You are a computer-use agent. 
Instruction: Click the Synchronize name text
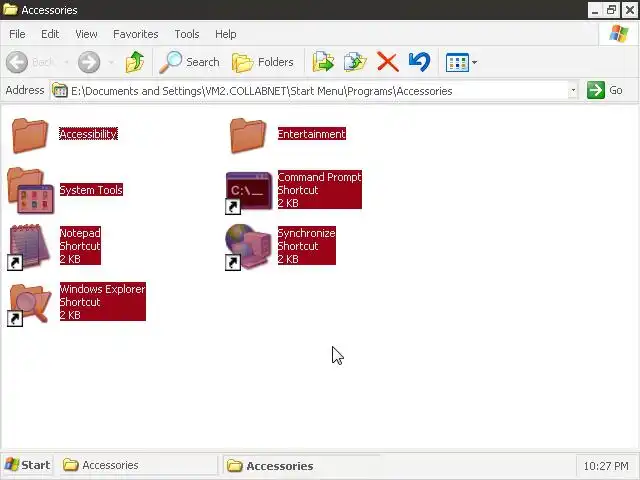point(307,233)
